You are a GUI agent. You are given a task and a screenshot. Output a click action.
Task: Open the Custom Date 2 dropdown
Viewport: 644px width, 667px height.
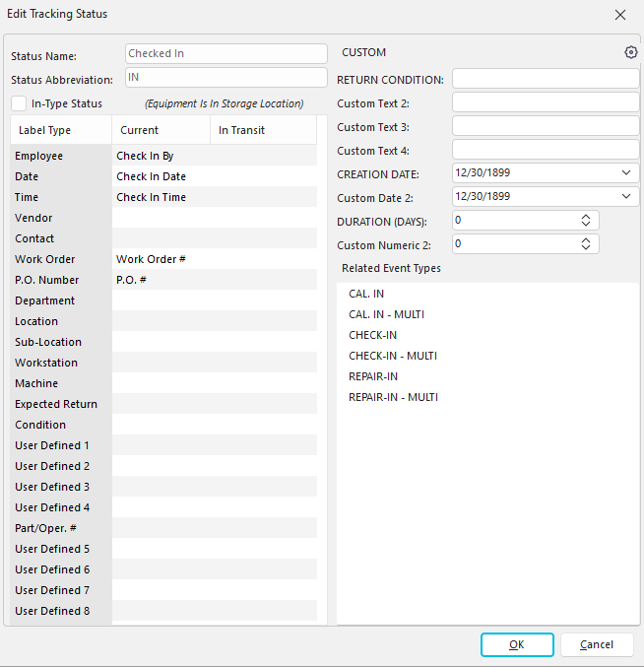tap(628, 197)
